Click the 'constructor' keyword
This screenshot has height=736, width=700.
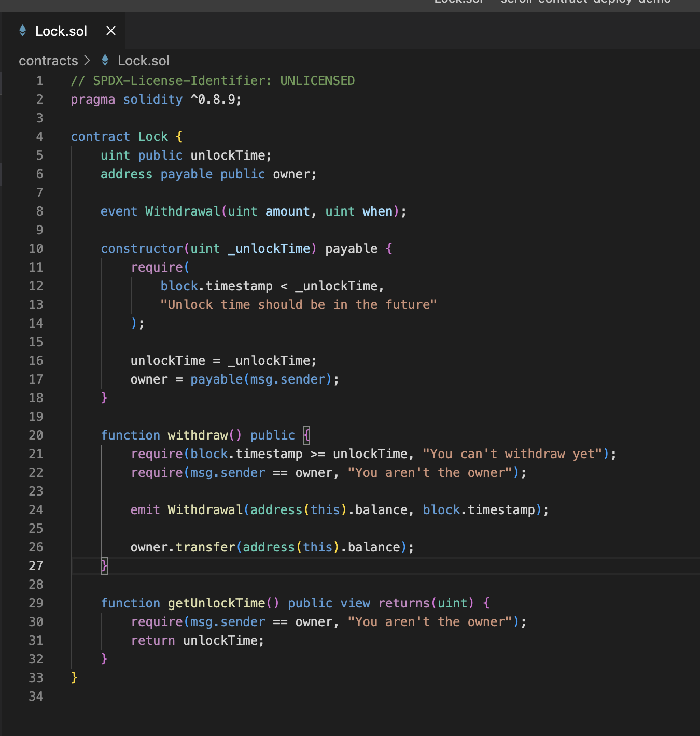tap(142, 249)
